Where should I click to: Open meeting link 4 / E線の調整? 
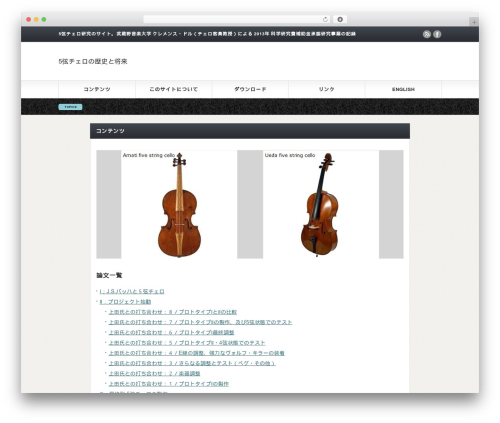coord(197,353)
